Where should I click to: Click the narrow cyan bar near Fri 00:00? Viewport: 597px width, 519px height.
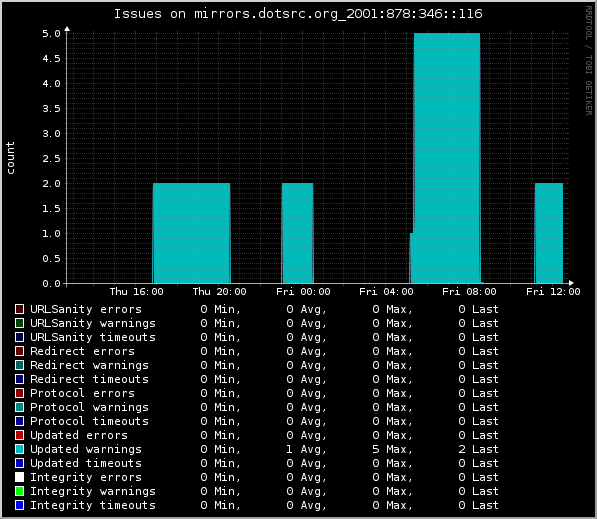[297, 233]
